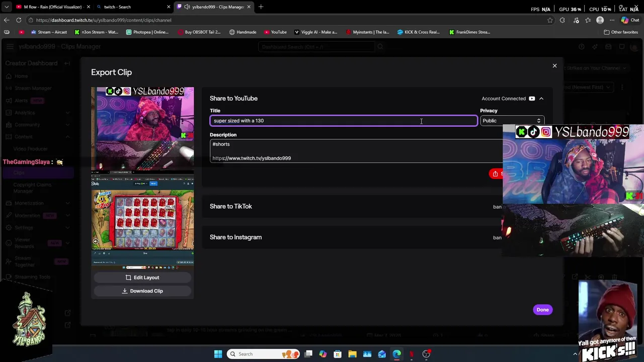Close the twitch - Search tab

169,7
